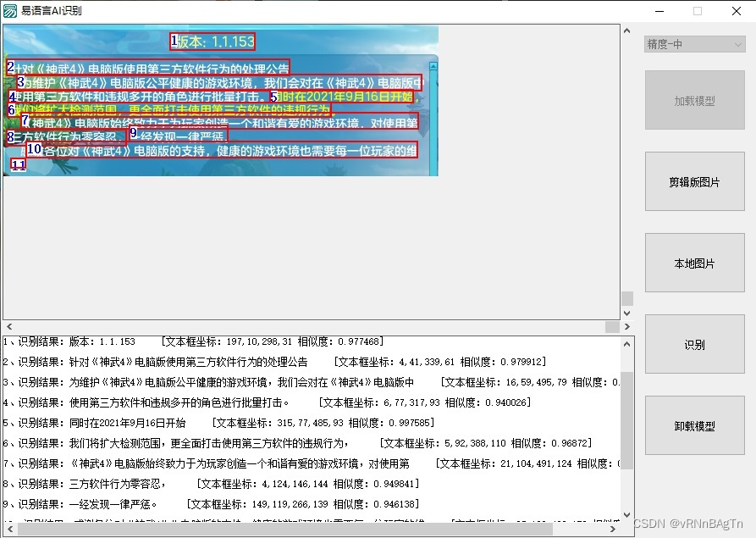Close the 易语言AI识别 window
This screenshot has width=756, height=538.
click(737, 11)
